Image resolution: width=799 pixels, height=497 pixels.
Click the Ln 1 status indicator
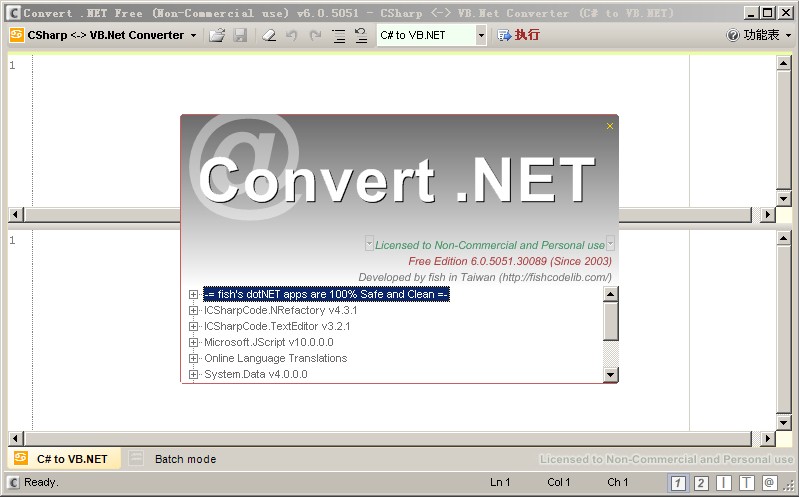tap(500, 482)
